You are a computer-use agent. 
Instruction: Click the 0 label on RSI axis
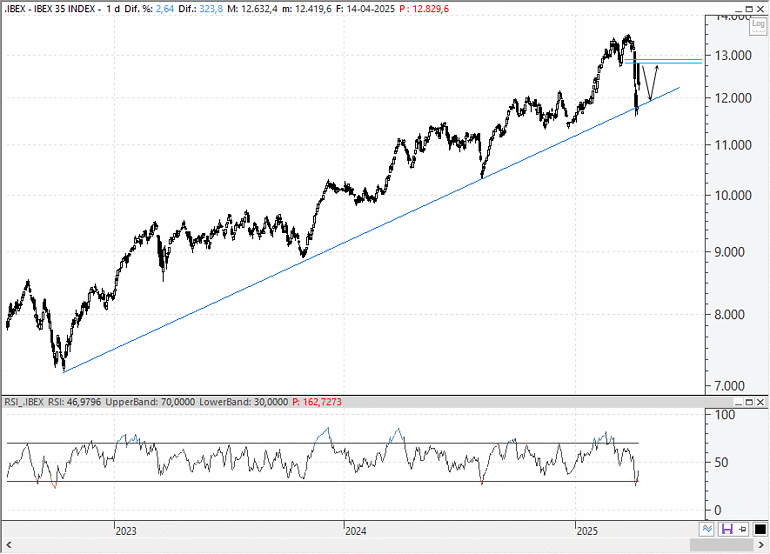tap(717, 510)
